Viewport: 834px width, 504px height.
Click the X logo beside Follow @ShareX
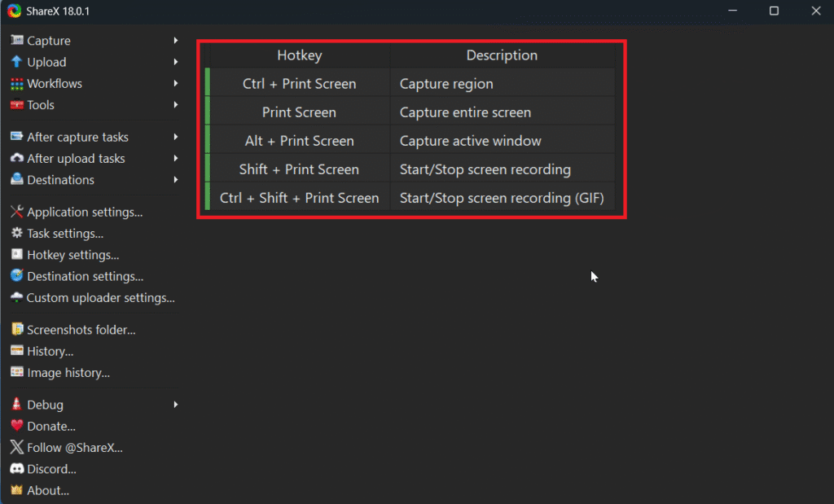(x=16, y=448)
